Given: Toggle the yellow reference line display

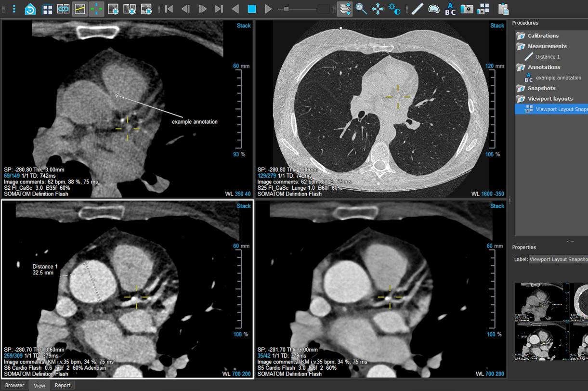Looking at the screenshot, I should tap(80, 9).
